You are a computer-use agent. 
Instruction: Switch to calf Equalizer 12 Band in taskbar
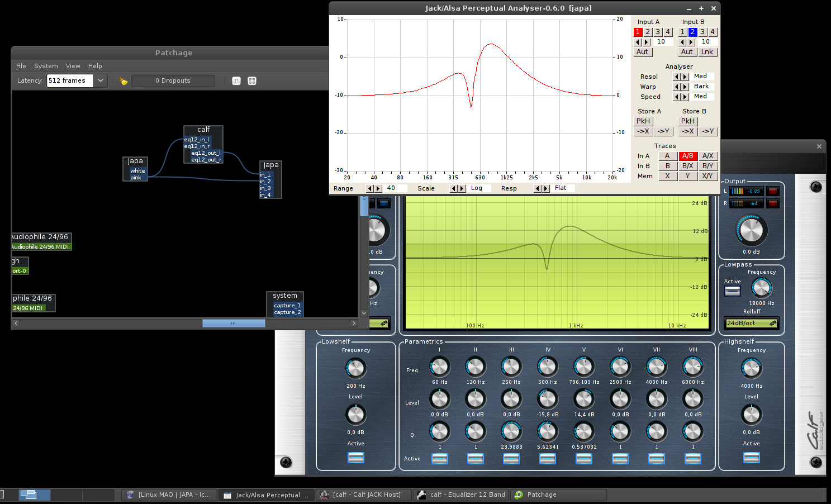pos(462,495)
